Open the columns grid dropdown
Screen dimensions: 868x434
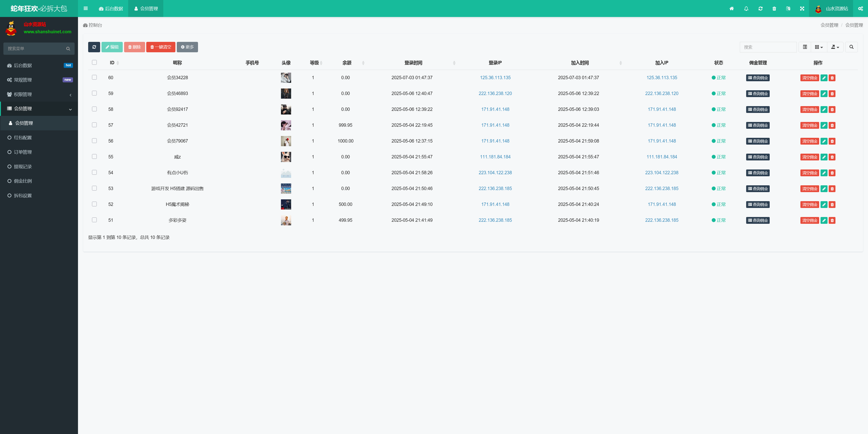click(819, 47)
